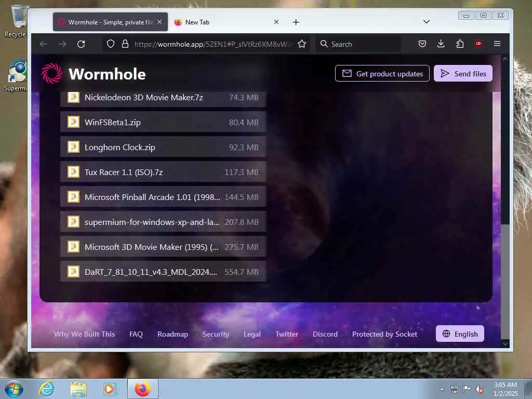Open the Protected by Socket link

(x=385, y=334)
